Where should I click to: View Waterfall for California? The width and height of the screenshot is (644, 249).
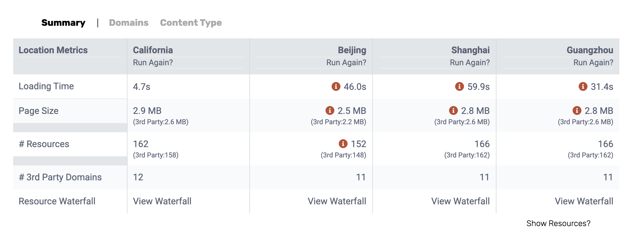pyautogui.click(x=162, y=201)
